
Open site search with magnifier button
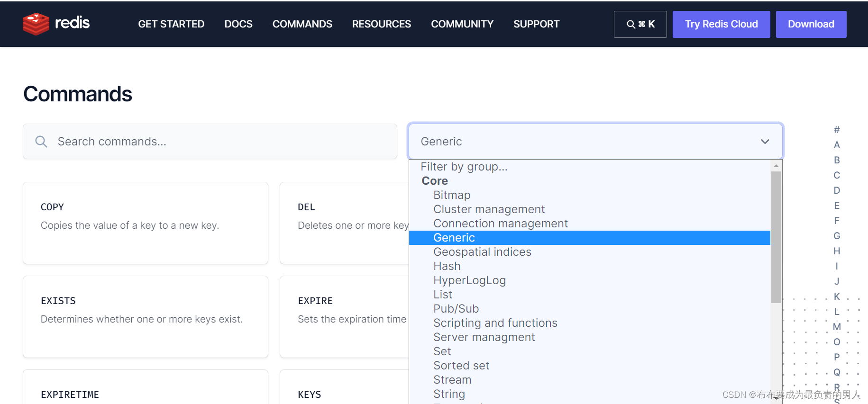click(x=640, y=24)
